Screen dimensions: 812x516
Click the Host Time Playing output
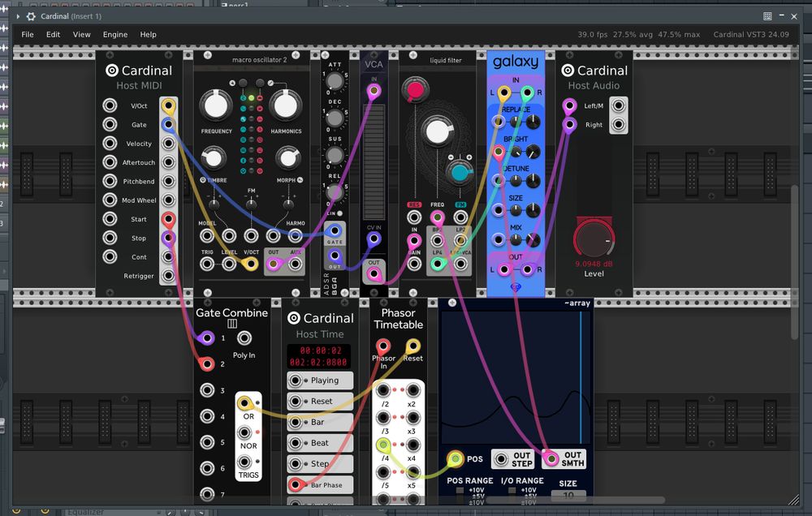tap(296, 381)
